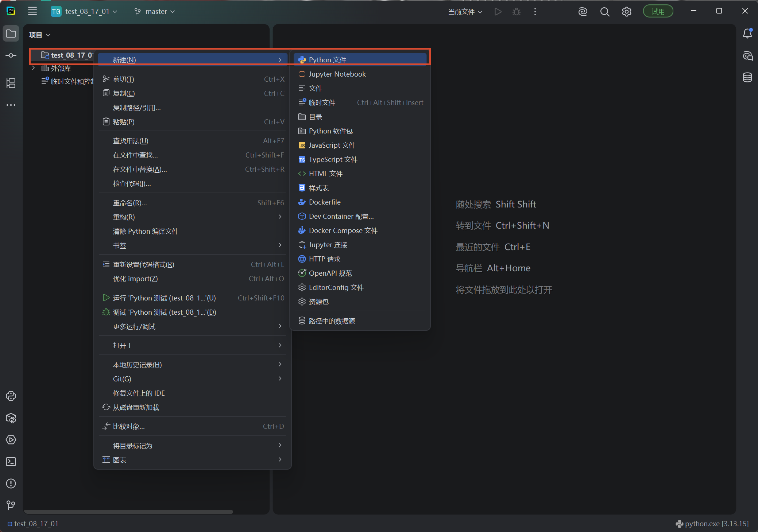758x532 pixels.
Task: Choose 重新设置代码格式(R) menu entry
Action: pyautogui.click(x=193, y=264)
